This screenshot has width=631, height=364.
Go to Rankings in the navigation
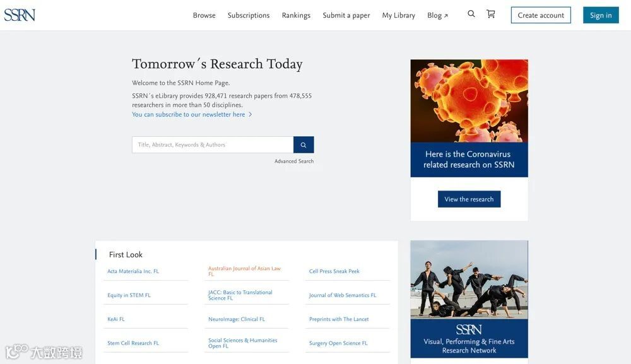(x=296, y=15)
